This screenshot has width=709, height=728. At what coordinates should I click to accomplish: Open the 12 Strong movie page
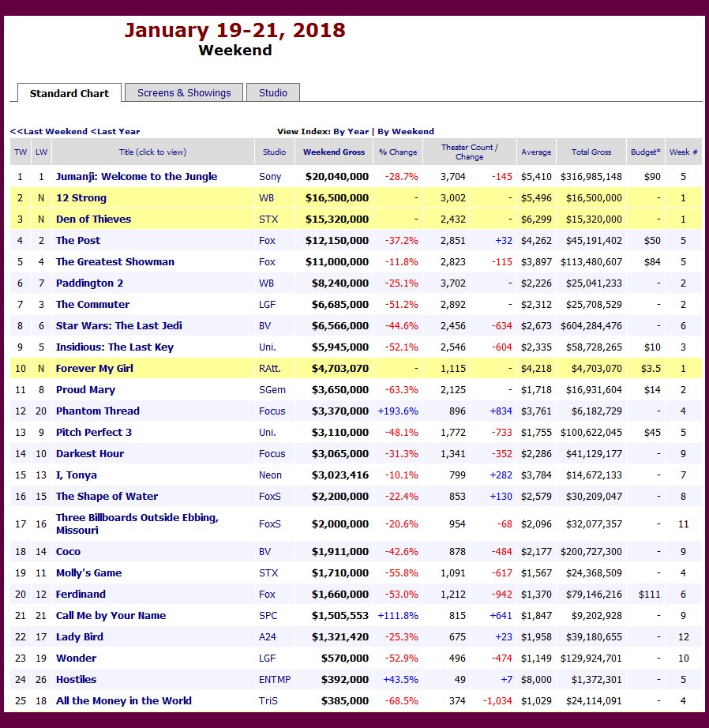point(81,198)
